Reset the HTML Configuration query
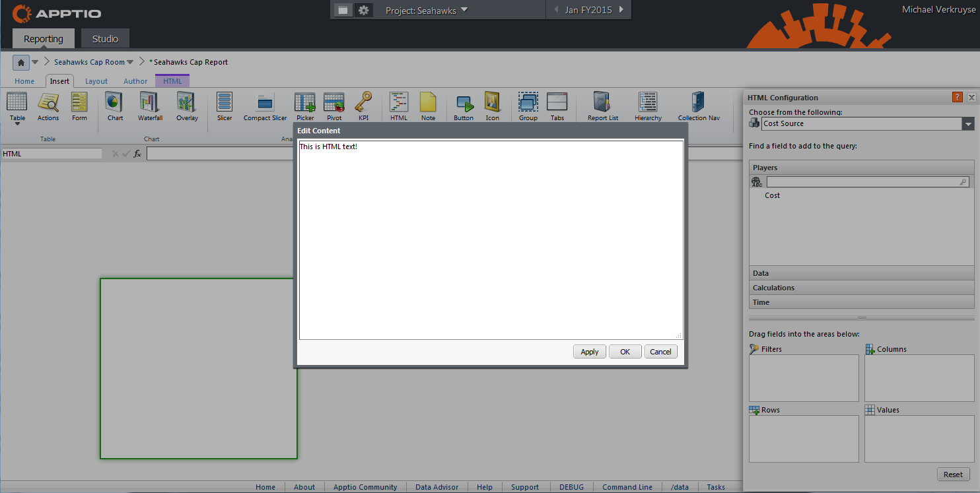 click(953, 475)
